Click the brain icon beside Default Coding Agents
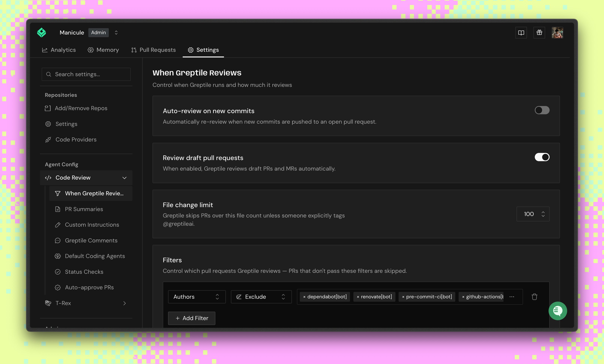The image size is (604, 364). 58,256
